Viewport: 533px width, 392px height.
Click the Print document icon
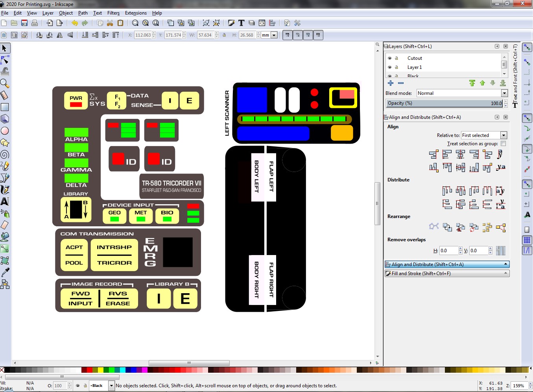[35, 23]
